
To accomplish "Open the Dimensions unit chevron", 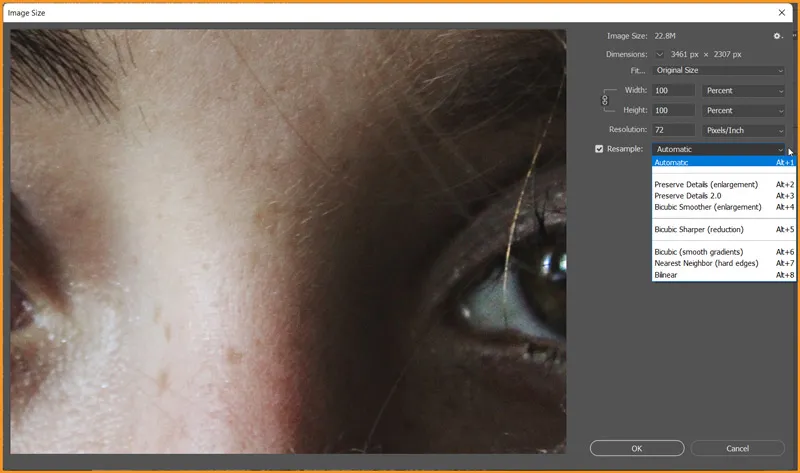I will (x=660, y=54).
